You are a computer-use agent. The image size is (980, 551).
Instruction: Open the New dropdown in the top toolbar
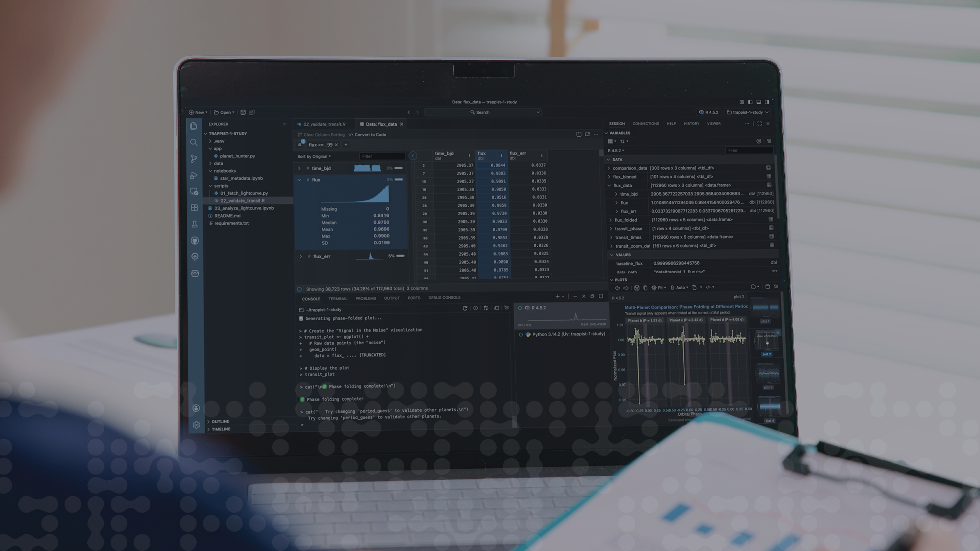(x=198, y=112)
